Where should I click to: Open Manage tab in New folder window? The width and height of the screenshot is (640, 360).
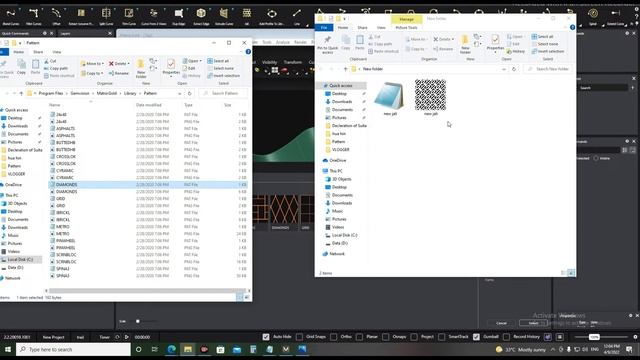[x=407, y=19]
